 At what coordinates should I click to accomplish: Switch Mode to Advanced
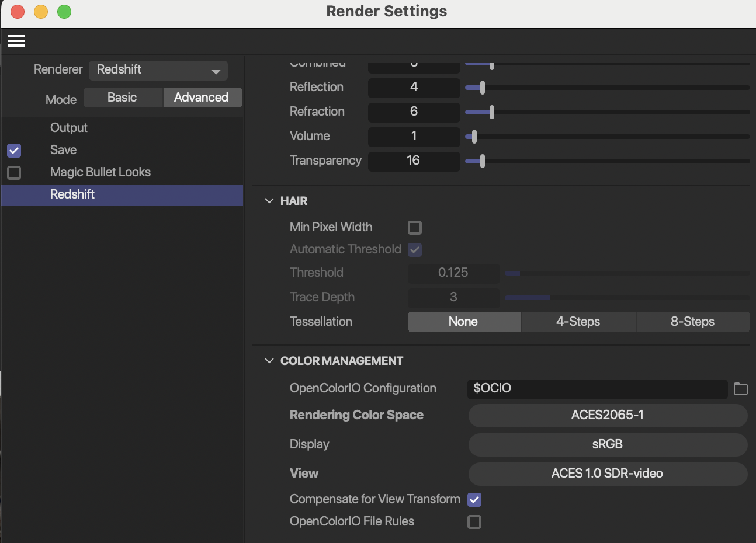(x=202, y=98)
